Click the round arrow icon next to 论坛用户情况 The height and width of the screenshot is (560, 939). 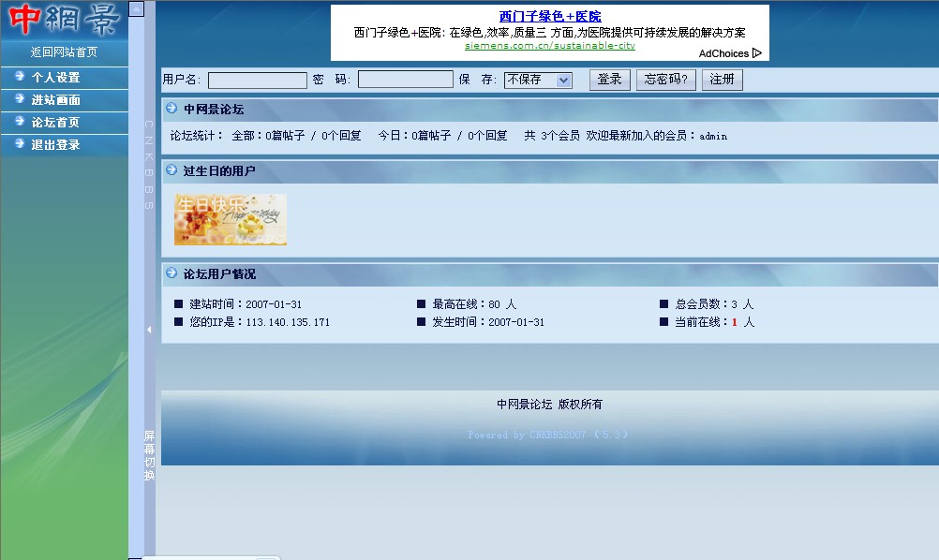tap(171, 273)
